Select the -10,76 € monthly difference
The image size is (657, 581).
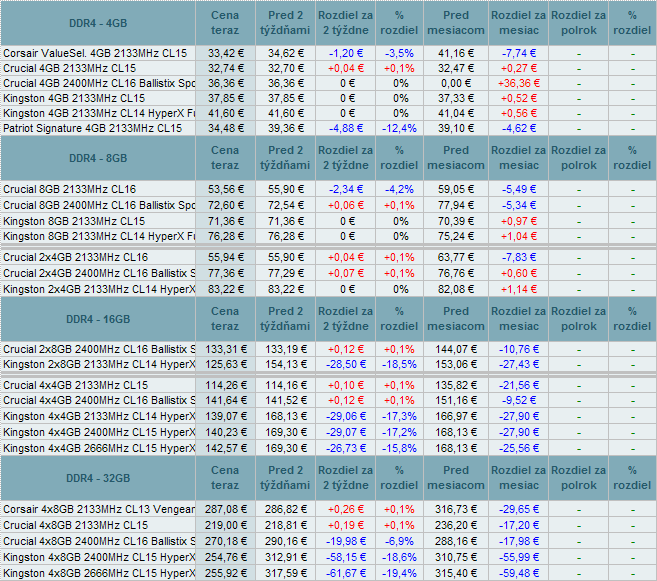tap(519, 349)
